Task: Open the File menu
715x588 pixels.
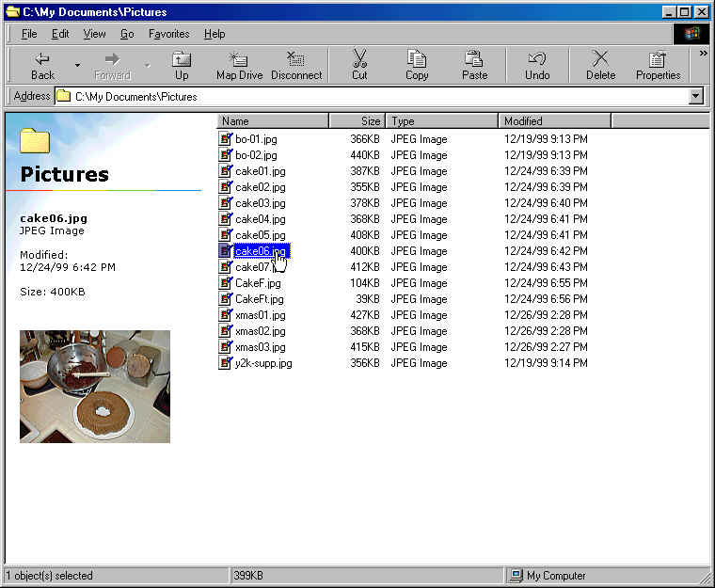Action: (29, 34)
